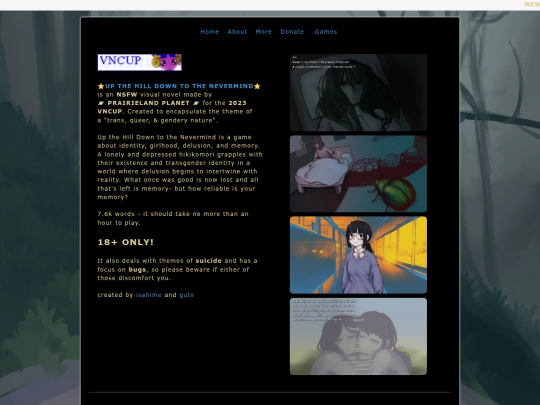Screen dimensions: 540x405
Task: Click the VNCUP banner image
Action: click(139, 62)
